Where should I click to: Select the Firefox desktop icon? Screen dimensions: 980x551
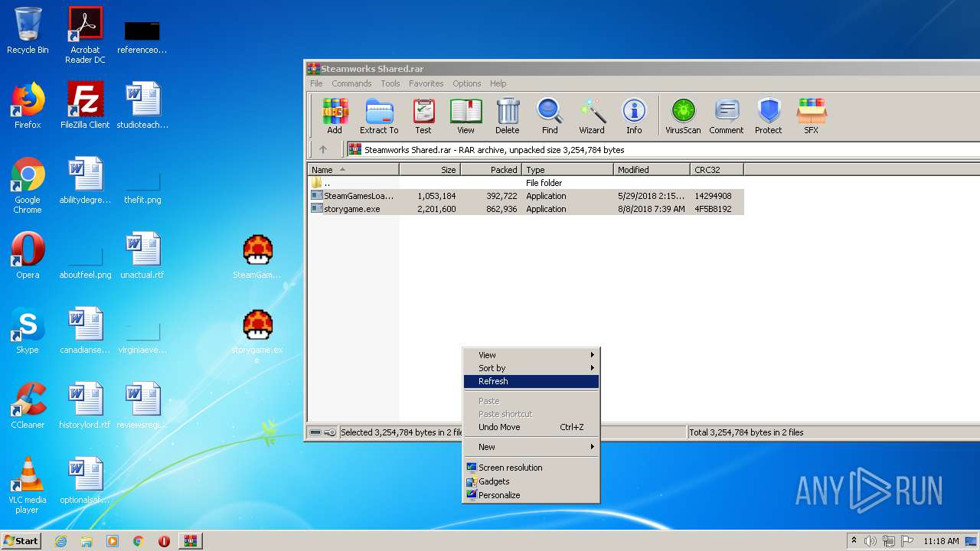coord(28,106)
